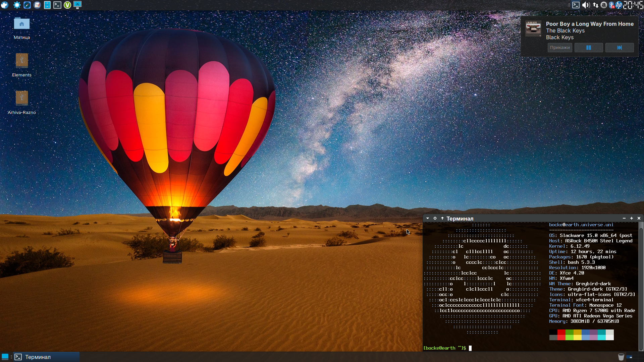
Task: Launch the text editor icon in panel
Action: pyautogui.click(x=37, y=5)
